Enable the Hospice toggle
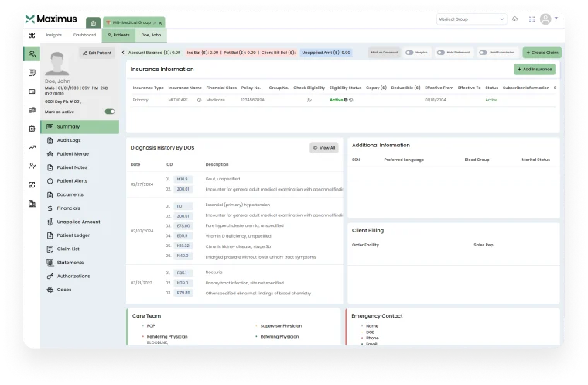This screenshot has height=385, width=588. point(409,53)
